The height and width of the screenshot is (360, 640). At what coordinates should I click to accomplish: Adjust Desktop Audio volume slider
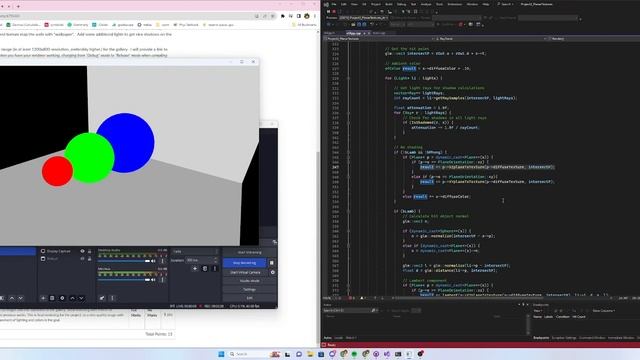(124, 261)
